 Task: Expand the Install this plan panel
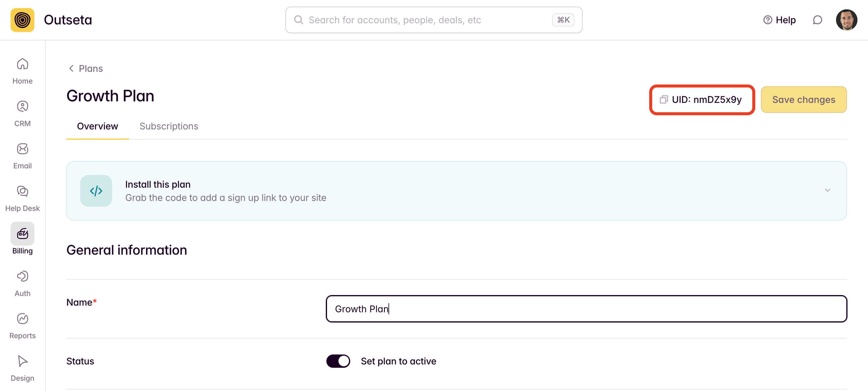pos(827,191)
